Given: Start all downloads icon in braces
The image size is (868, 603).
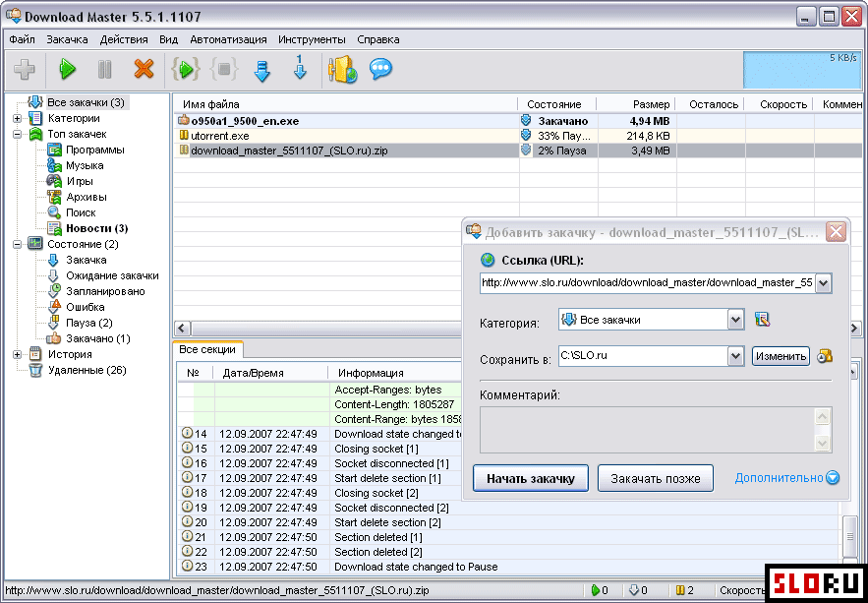Looking at the screenshot, I should [x=186, y=69].
